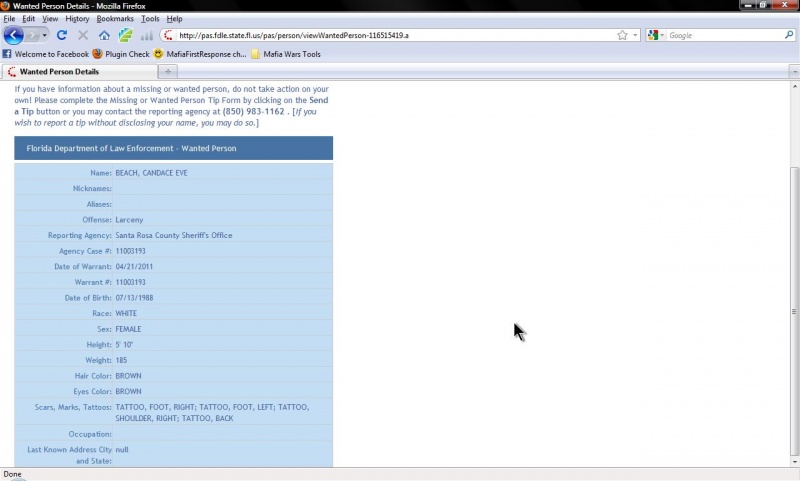This screenshot has height=481, width=800.
Task: Open the recent pages history dropdown arrow
Action: [x=45, y=35]
